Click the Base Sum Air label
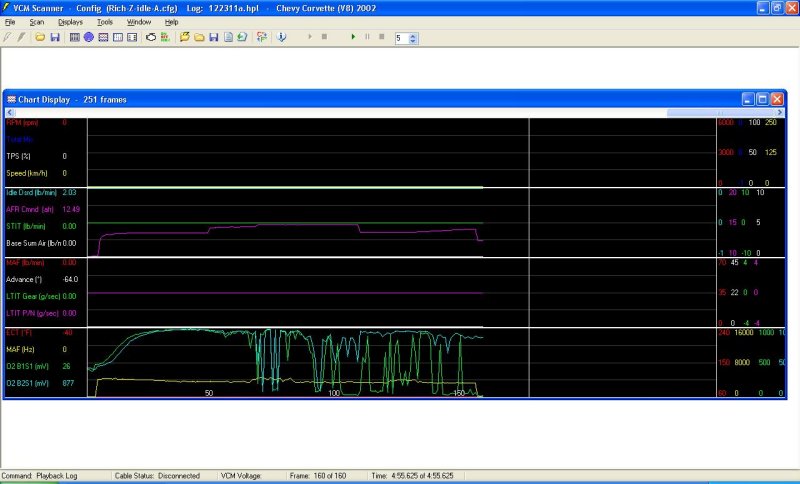This screenshot has height=484, width=800. 33,243
